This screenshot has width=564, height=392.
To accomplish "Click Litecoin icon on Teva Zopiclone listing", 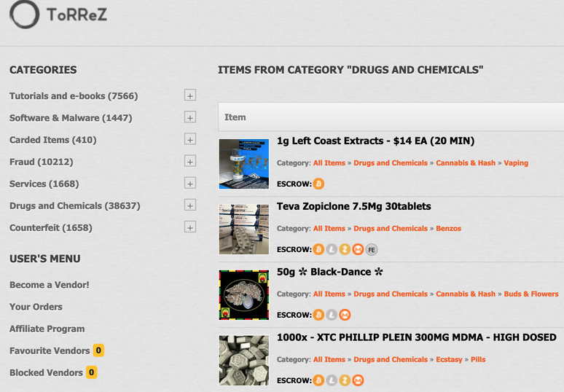I will pyautogui.click(x=332, y=249).
